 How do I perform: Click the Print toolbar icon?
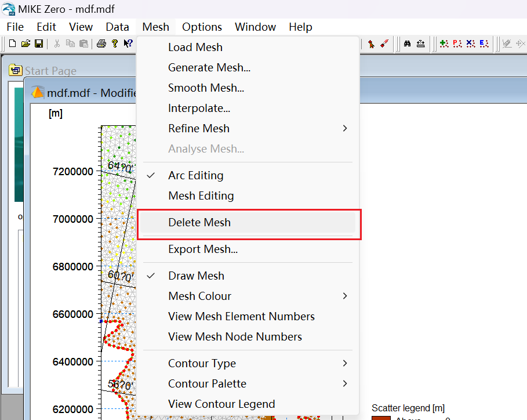coord(101,44)
